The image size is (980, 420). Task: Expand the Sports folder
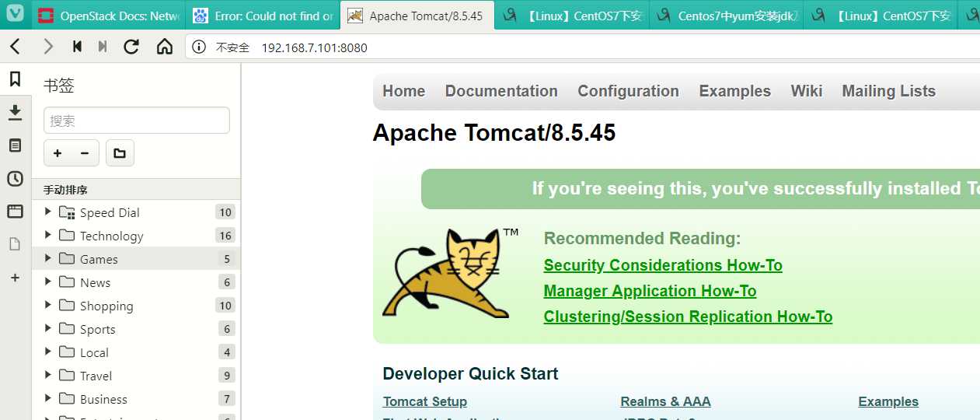coord(48,328)
